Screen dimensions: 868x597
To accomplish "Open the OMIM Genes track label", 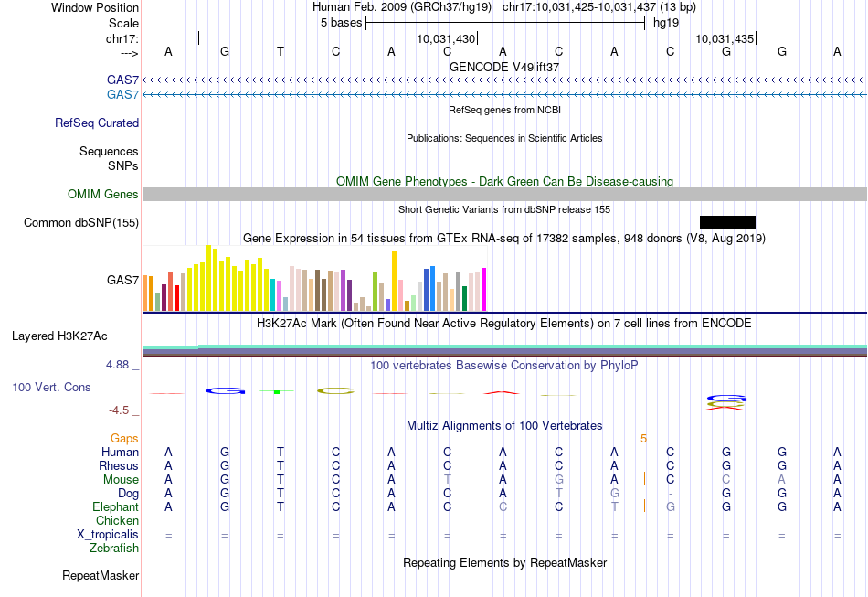I will point(103,195).
